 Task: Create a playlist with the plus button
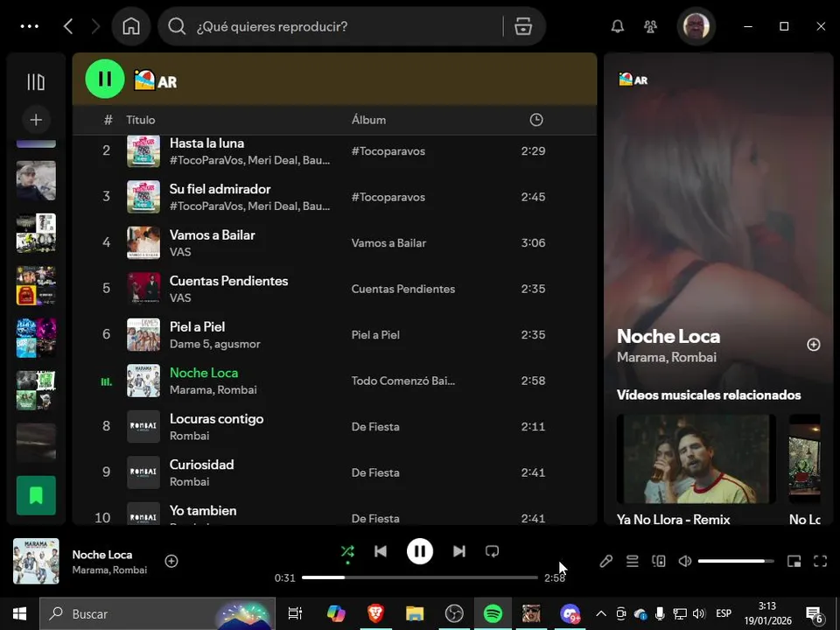tap(36, 120)
